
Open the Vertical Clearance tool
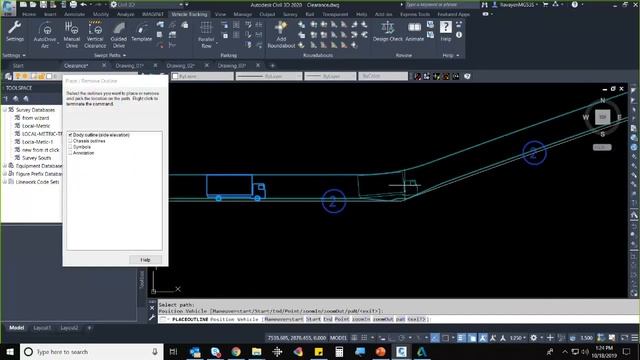point(95,35)
